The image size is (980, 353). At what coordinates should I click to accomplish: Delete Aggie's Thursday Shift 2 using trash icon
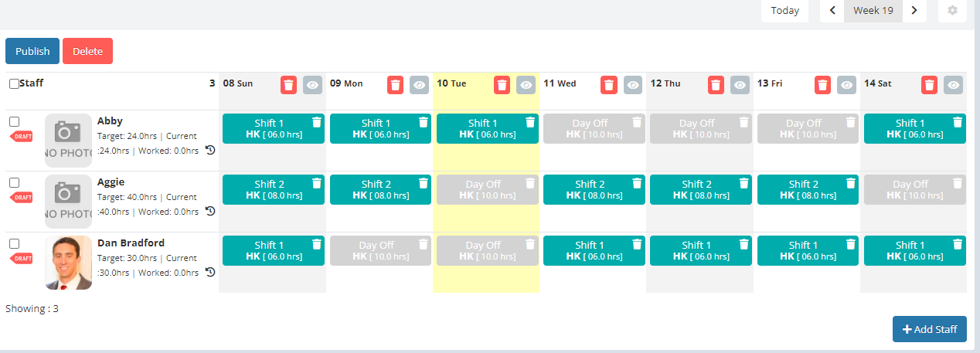(744, 183)
